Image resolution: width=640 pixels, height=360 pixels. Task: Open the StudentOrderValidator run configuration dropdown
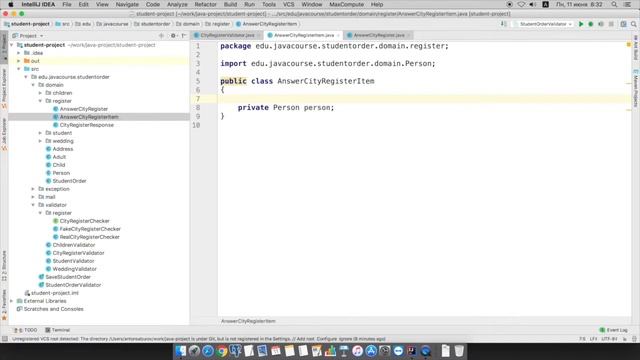543,24
